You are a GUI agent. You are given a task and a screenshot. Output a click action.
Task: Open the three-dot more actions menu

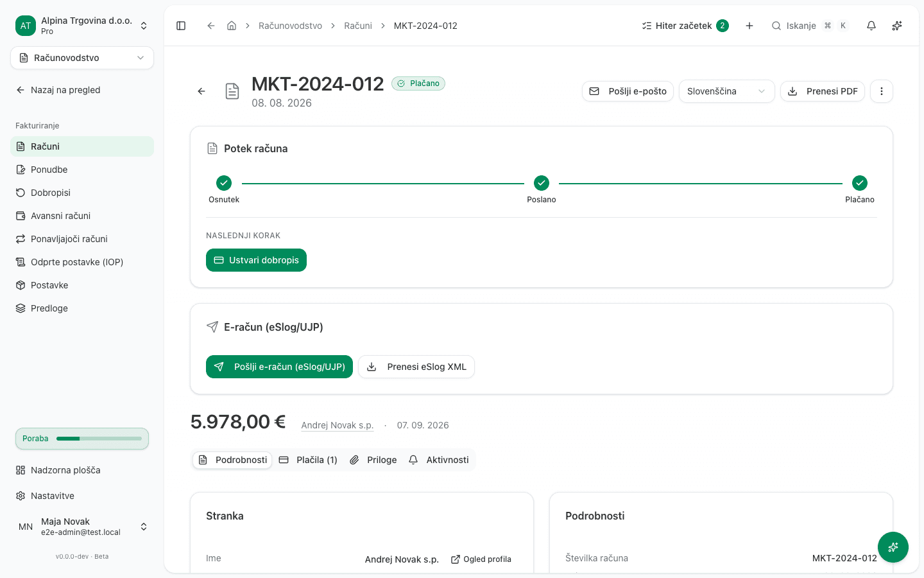tap(882, 91)
